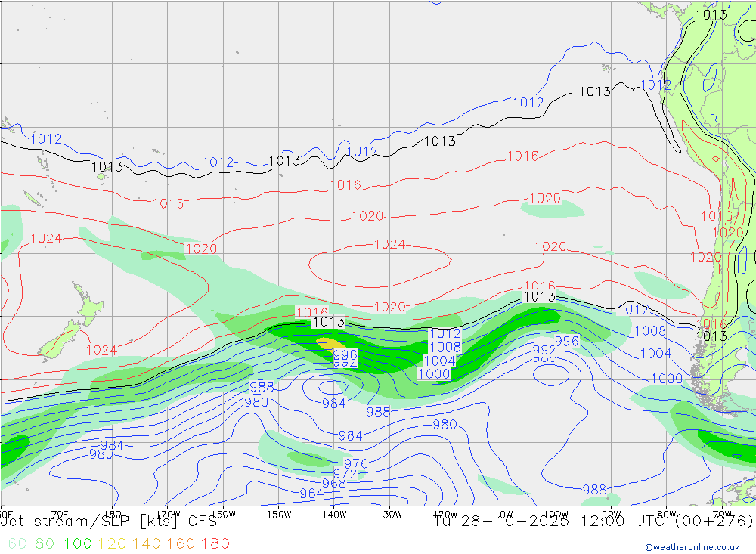This screenshot has height=554, width=756.
Task: Click the 110W longitude axis label
Action: (x=500, y=515)
